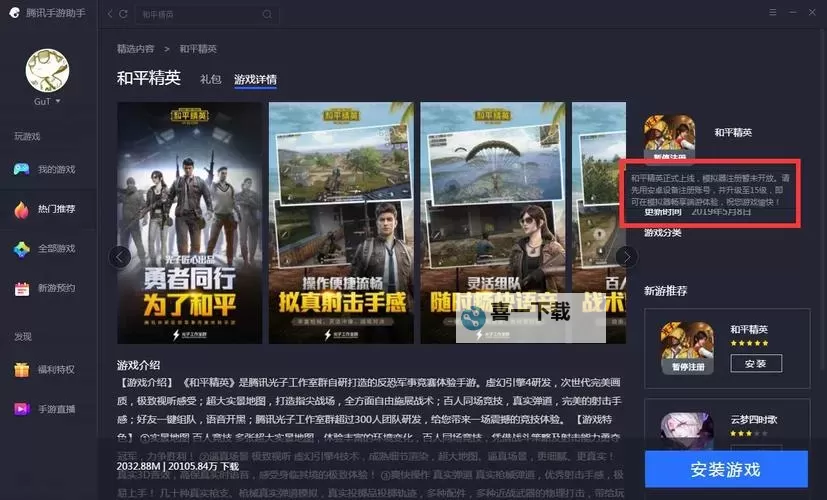Open the 勇者同行 为了和平 screenshot
The width and height of the screenshot is (827, 500).
click(x=190, y=223)
